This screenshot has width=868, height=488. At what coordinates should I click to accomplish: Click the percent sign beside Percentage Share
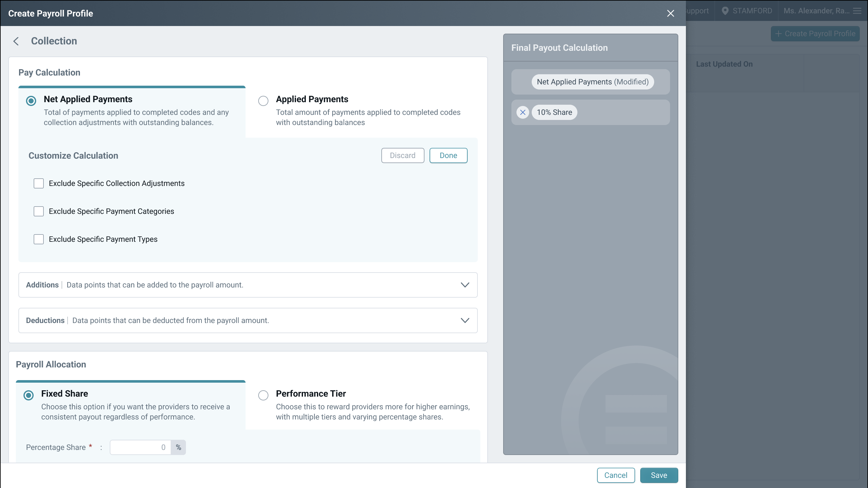click(178, 447)
